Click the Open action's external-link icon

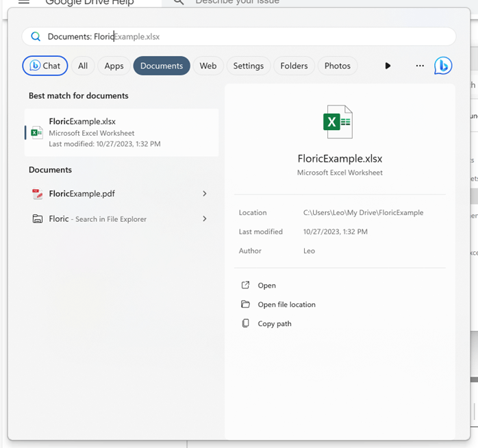click(x=245, y=285)
